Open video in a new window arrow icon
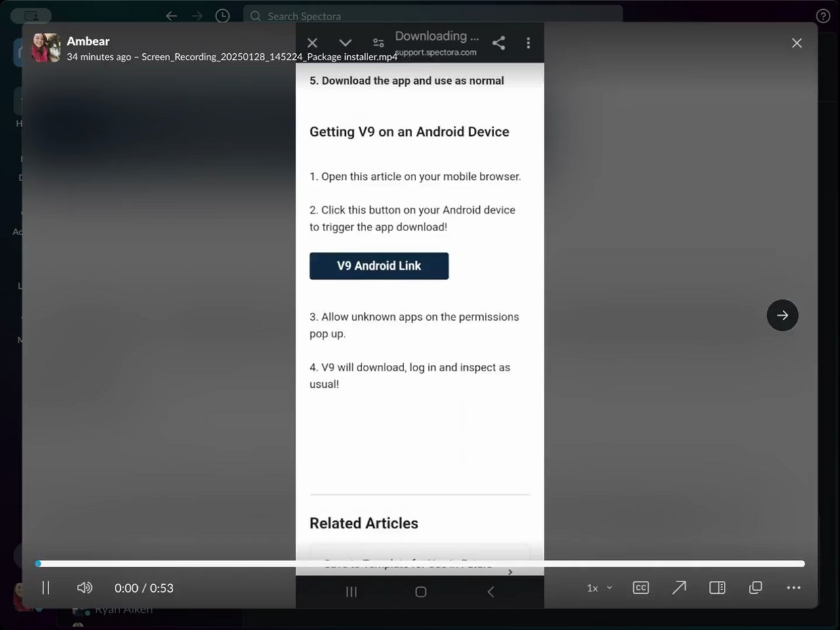Image resolution: width=840 pixels, height=630 pixels. [679, 587]
